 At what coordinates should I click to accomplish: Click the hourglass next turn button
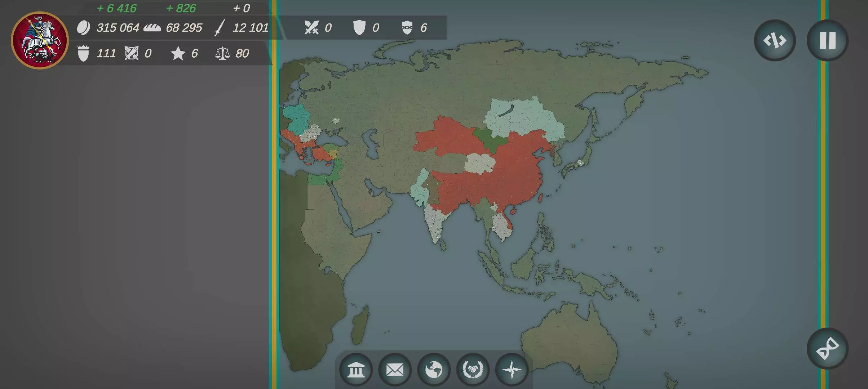coord(827,349)
